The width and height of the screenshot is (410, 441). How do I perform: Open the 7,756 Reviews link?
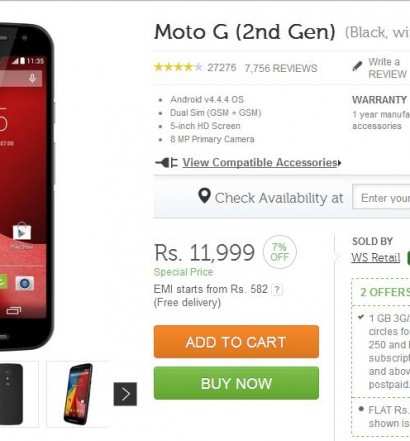click(x=281, y=68)
